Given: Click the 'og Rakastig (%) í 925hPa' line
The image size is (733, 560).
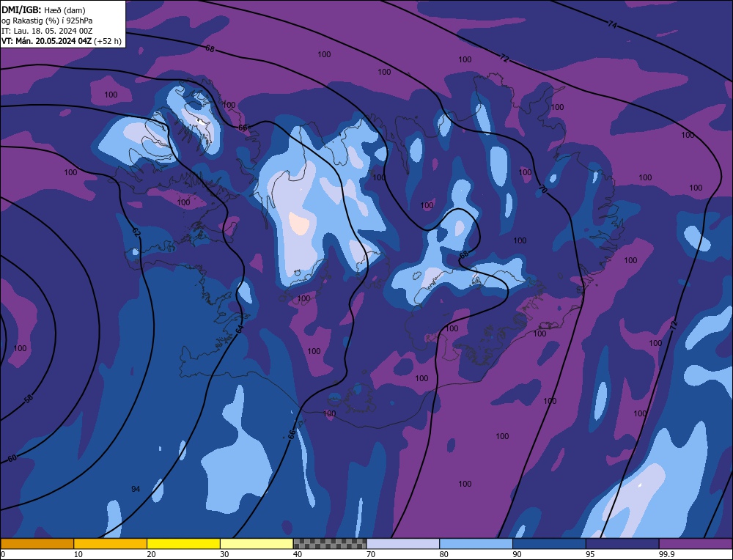Looking at the screenshot, I should coord(47,20).
